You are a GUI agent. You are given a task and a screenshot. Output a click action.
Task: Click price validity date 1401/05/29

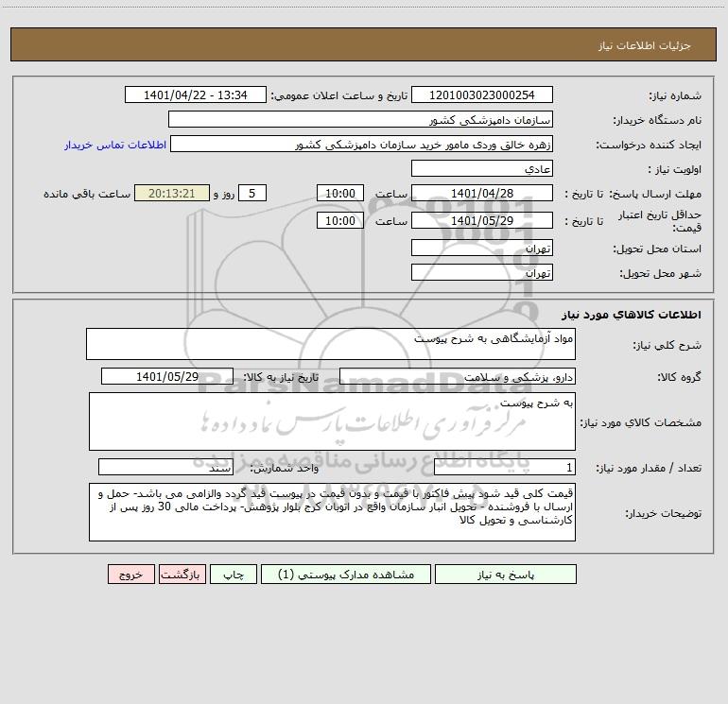[482, 220]
